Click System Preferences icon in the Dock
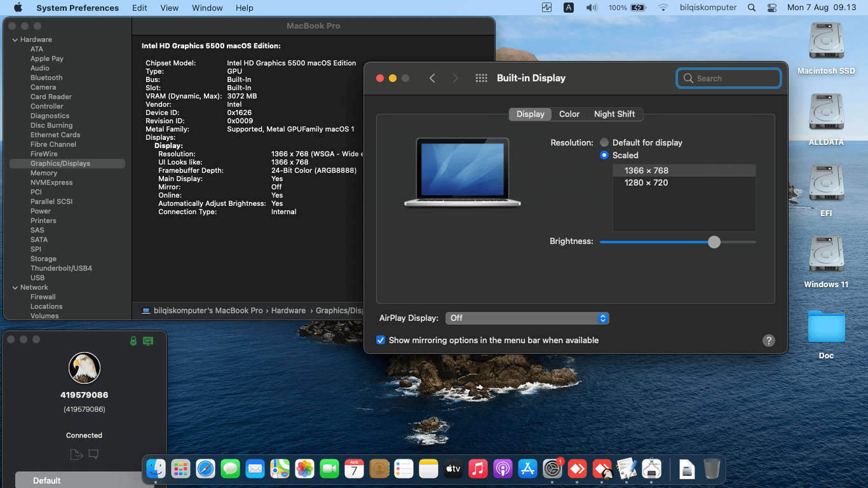This screenshot has width=868, height=488. 552,469
